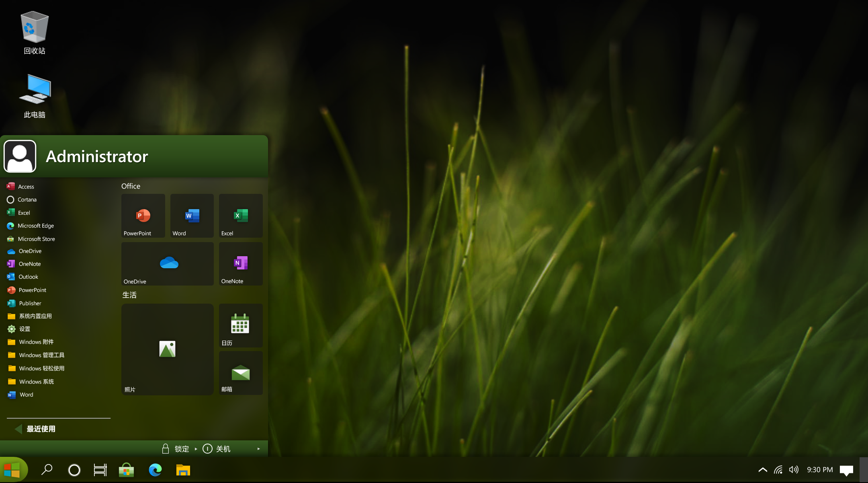
Task: Open the Mail (邮箱) tile
Action: point(240,373)
